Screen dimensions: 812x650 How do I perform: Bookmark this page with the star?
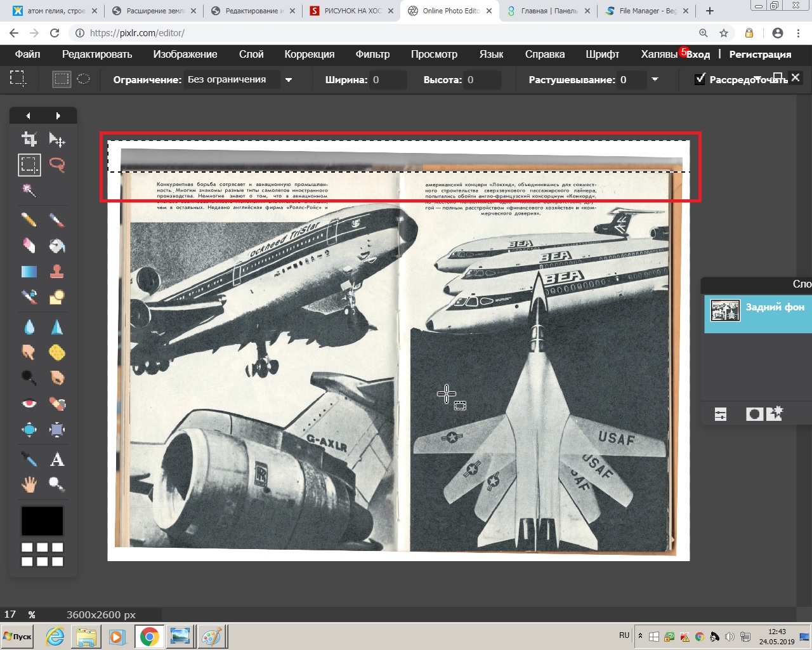tap(724, 33)
